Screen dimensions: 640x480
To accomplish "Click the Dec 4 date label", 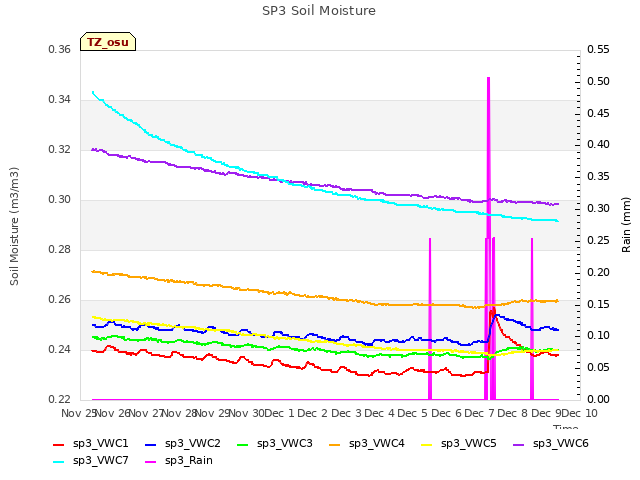I will 379,414.
